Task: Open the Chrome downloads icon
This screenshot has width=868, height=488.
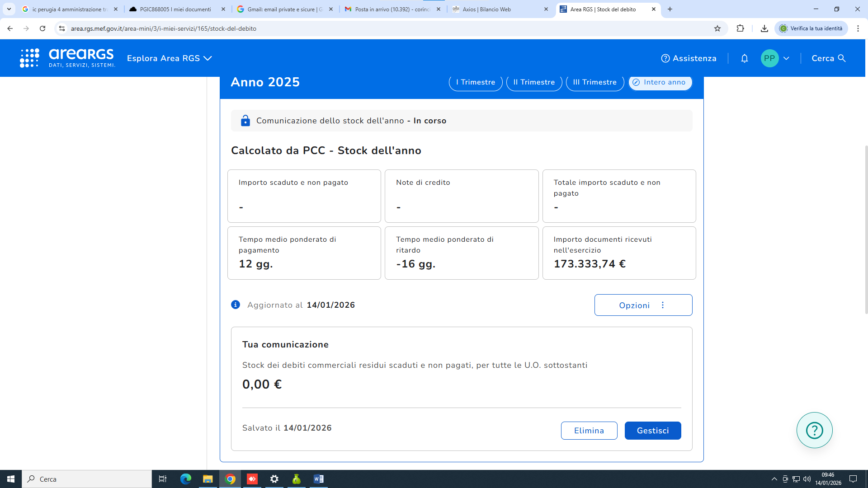Action: point(764,28)
